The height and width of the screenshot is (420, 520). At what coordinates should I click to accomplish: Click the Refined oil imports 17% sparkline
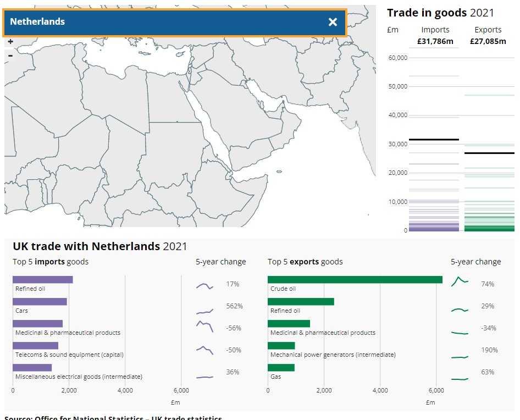204,286
